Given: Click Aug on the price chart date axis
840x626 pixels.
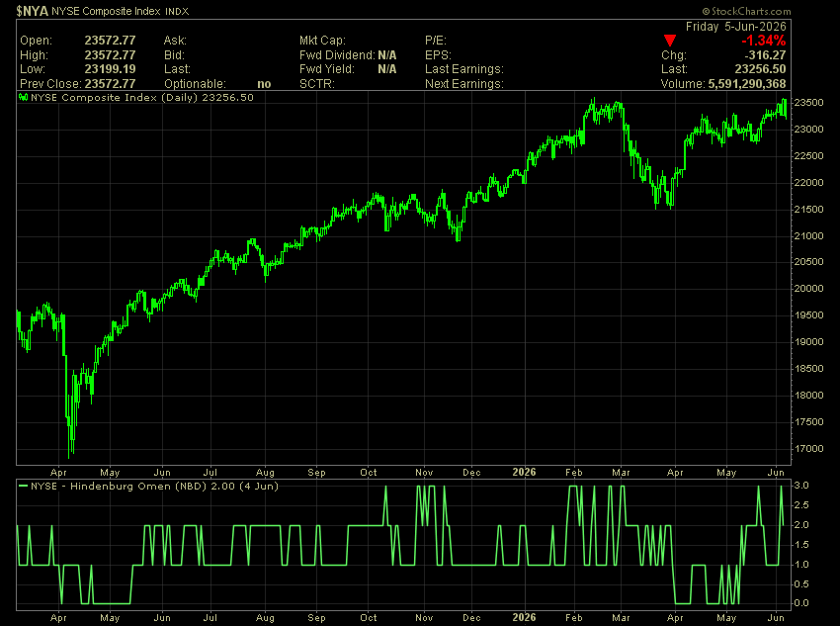Looking at the screenshot, I should [265, 473].
